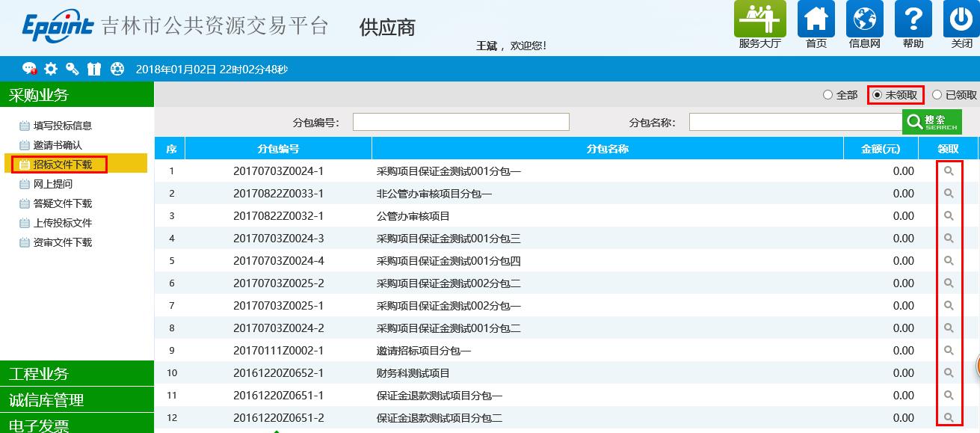The image size is (980, 433).
Task: Open 招标文件下载 in the sidebar
Action: point(62,165)
